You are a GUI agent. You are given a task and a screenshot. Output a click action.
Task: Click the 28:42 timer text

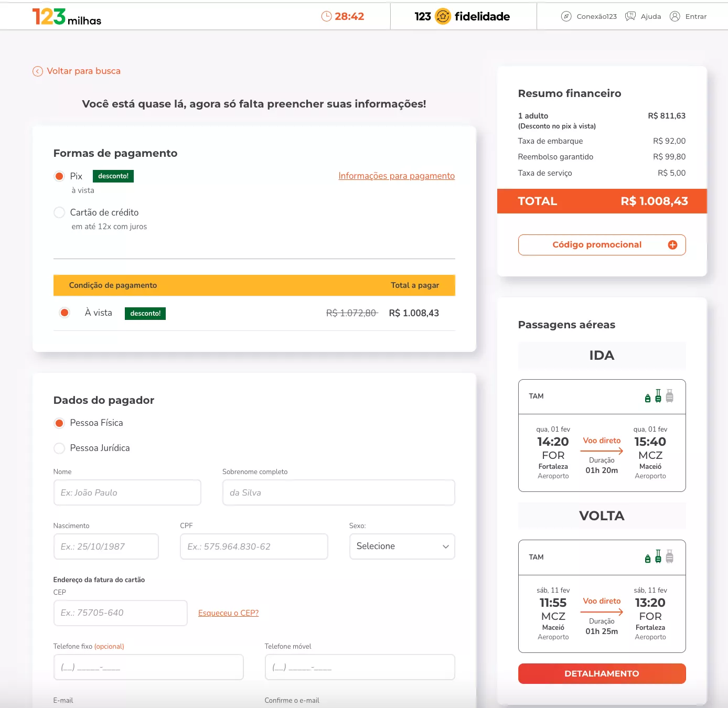coord(349,16)
